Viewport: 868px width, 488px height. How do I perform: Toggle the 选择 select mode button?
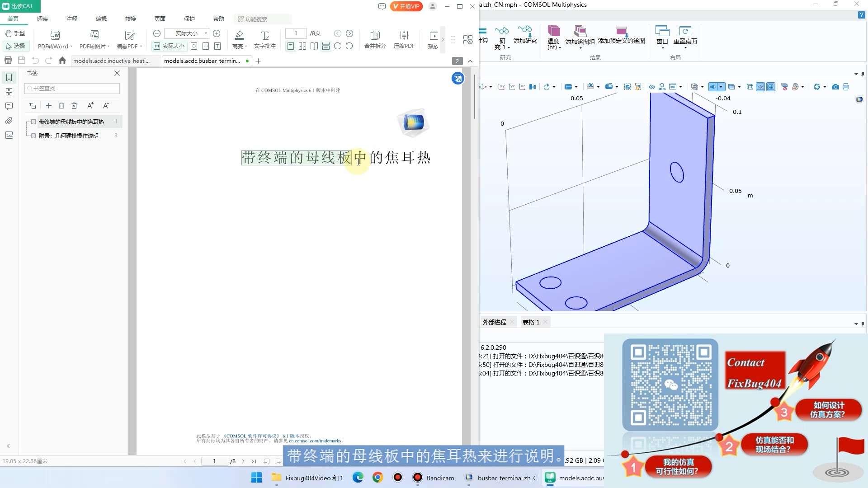(x=16, y=46)
